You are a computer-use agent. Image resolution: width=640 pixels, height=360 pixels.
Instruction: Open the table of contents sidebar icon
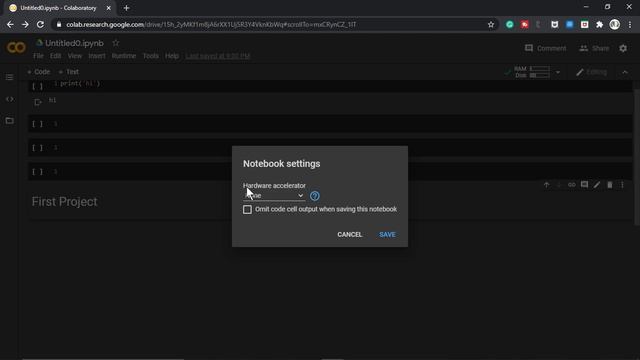tap(9, 77)
